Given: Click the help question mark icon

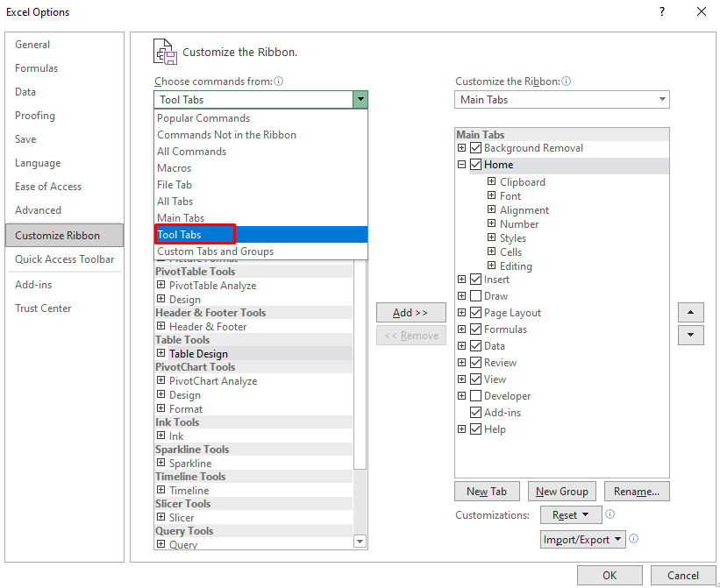Looking at the screenshot, I should [x=662, y=11].
